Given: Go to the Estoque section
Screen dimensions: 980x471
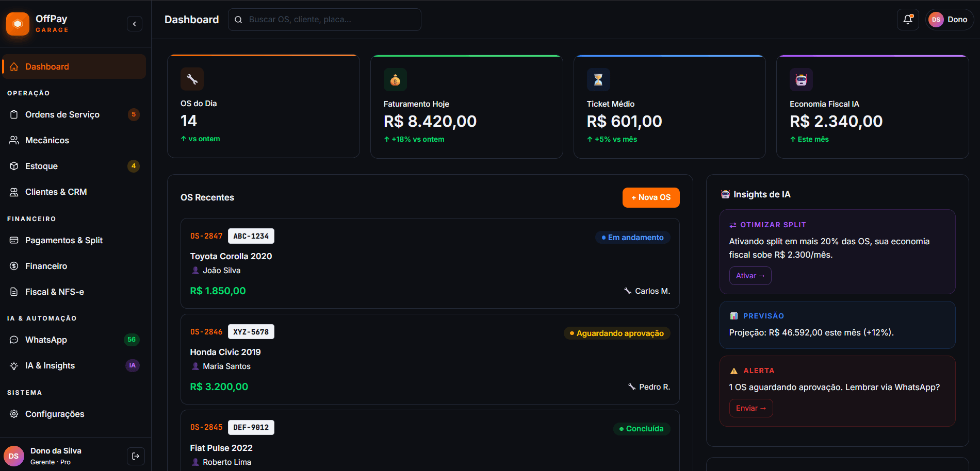Looking at the screenshot, I should (41, 166).
